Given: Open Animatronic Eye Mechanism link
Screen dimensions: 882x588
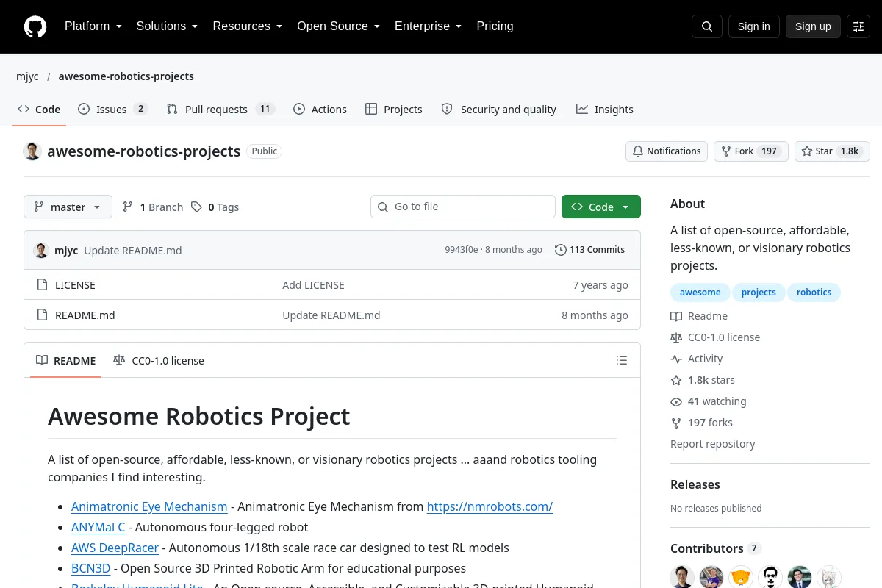Looking at the screenshot, I should [x=149, y=506].
